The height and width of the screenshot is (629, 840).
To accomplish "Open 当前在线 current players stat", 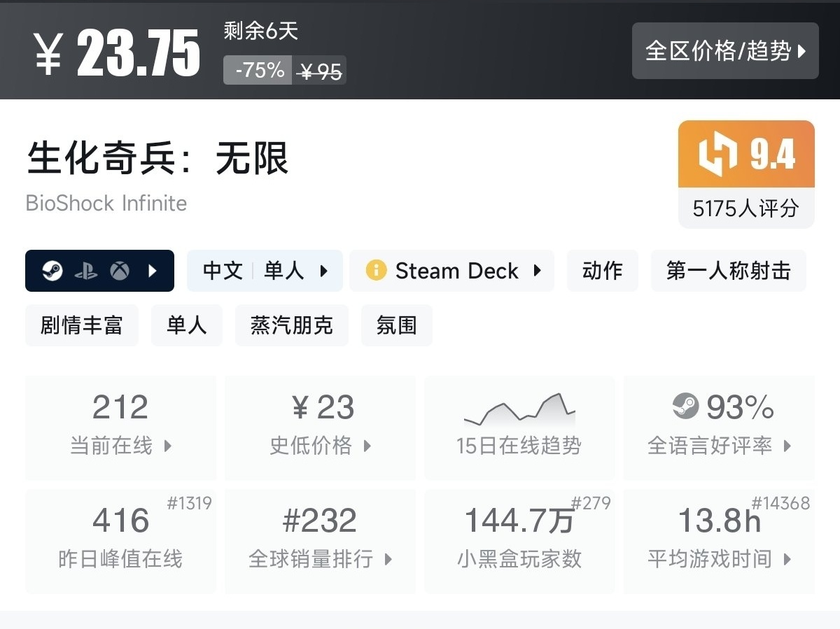I will tap(120, 427).
